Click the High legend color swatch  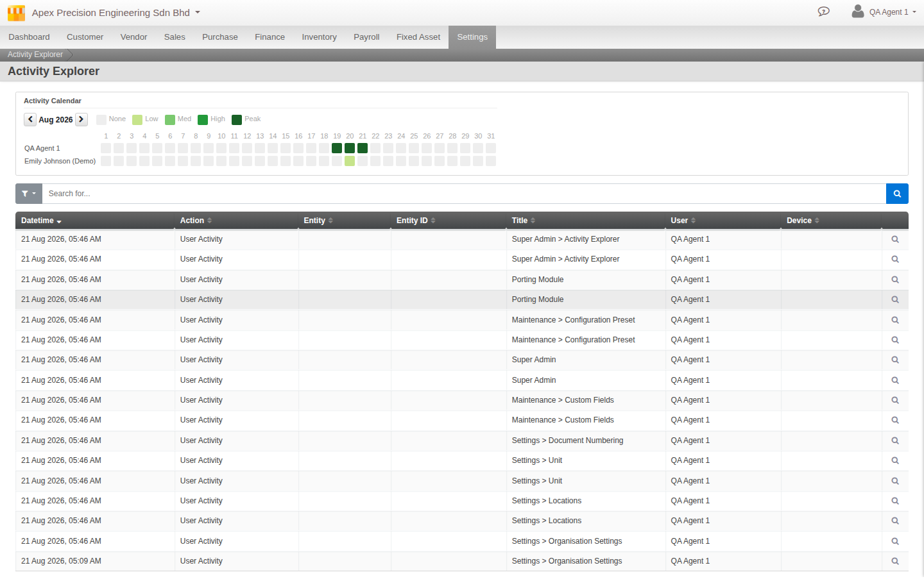click(203, 120)
